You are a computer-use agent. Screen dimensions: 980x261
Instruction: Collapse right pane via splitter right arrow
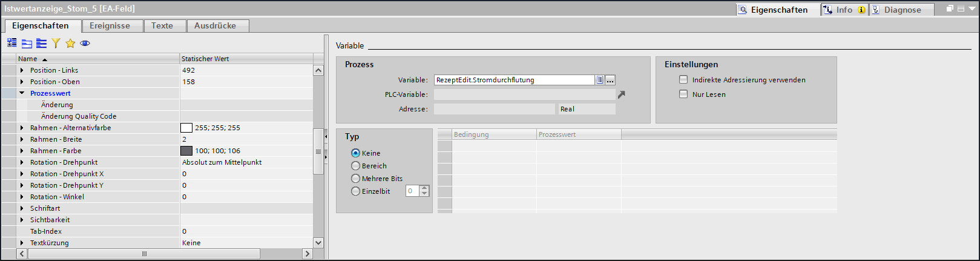coord(326,157)
